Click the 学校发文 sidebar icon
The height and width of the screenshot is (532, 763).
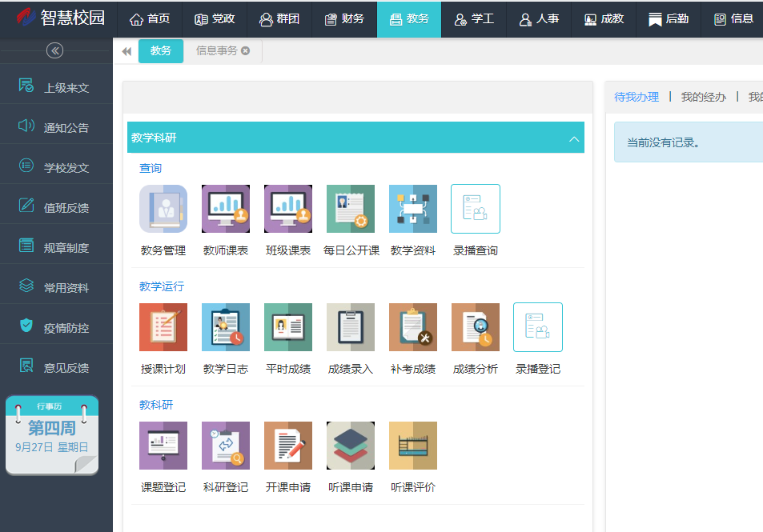[26, 166]
